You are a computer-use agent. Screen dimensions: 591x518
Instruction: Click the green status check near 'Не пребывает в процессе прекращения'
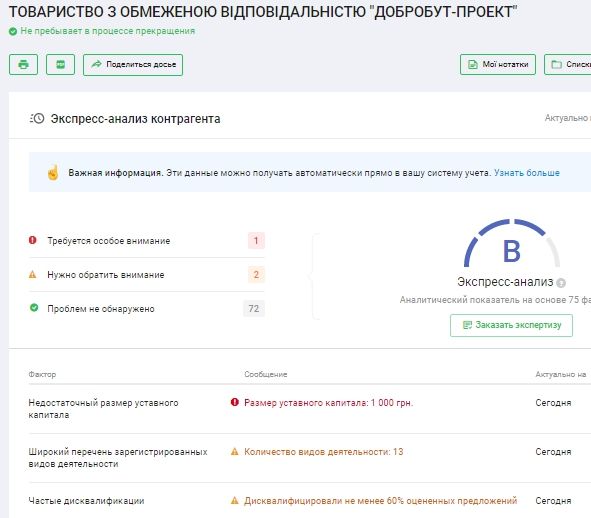(13, 31)
